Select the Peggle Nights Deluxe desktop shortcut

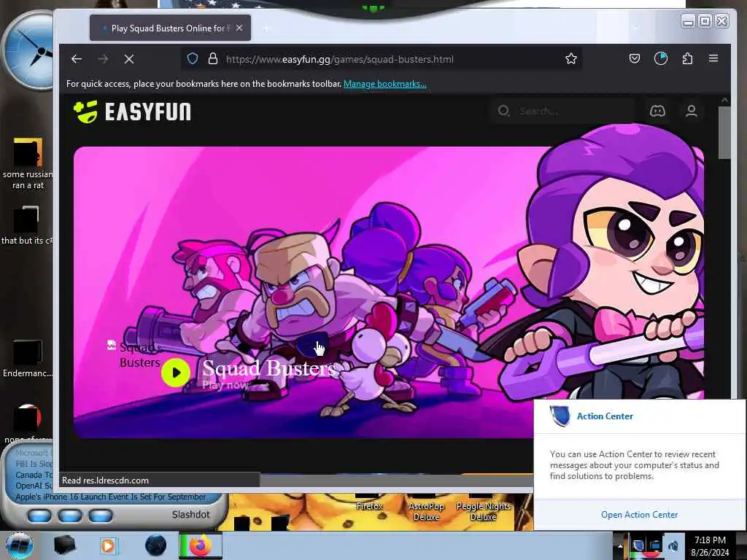click(x=483, y=507)
